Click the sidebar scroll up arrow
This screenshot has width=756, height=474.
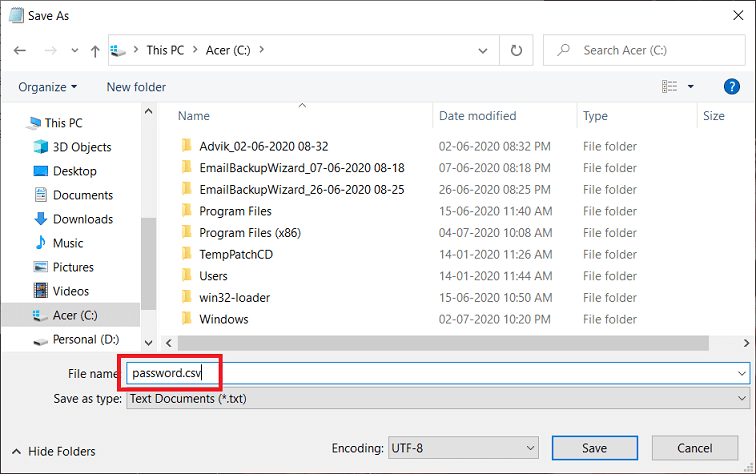[148, 111]
